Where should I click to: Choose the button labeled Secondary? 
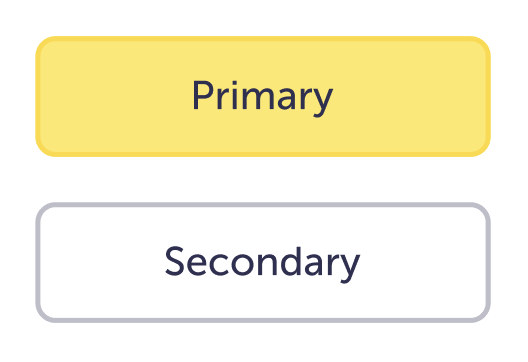(263, 262)
